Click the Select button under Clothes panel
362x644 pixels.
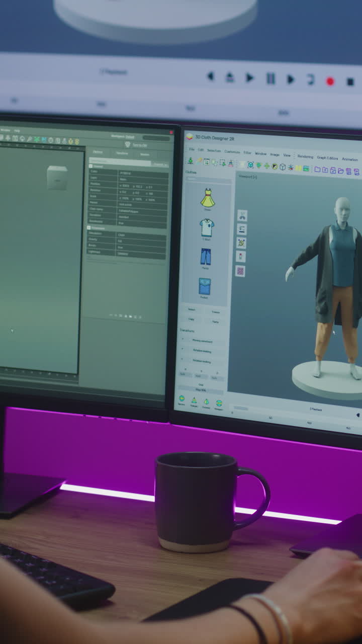192,309
